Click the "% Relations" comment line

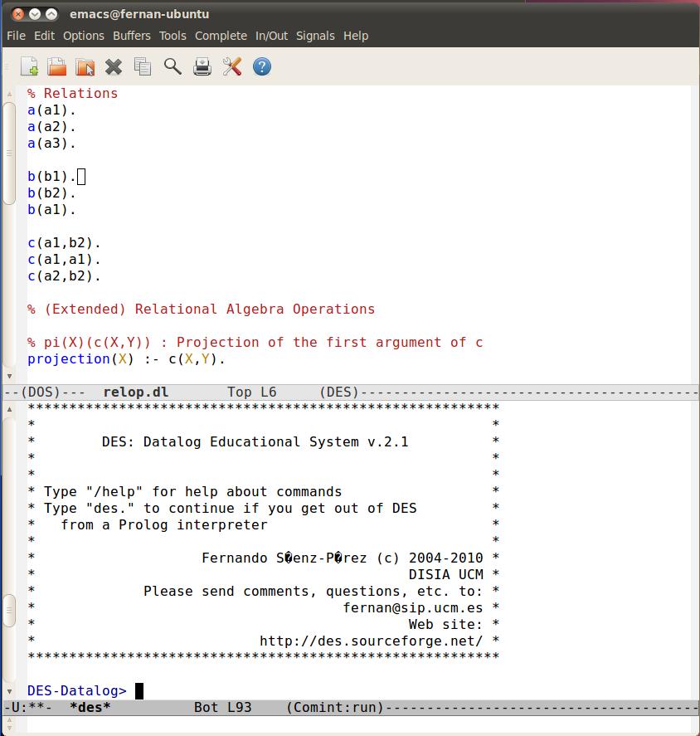coord(72,94)
